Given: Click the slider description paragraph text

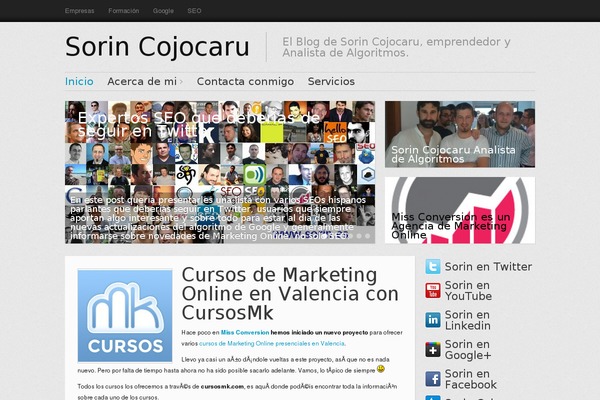Looking at the screenshot, I should [218, 218].
